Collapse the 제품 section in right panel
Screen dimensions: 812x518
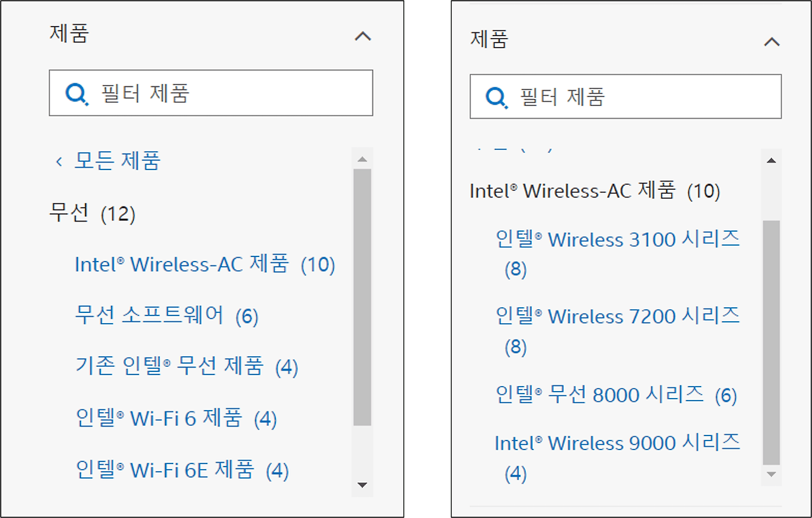click(771, 42)
